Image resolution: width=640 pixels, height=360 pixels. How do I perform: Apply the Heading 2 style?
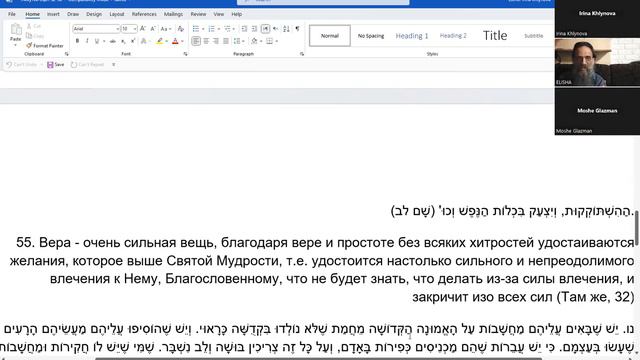(453, 36)
